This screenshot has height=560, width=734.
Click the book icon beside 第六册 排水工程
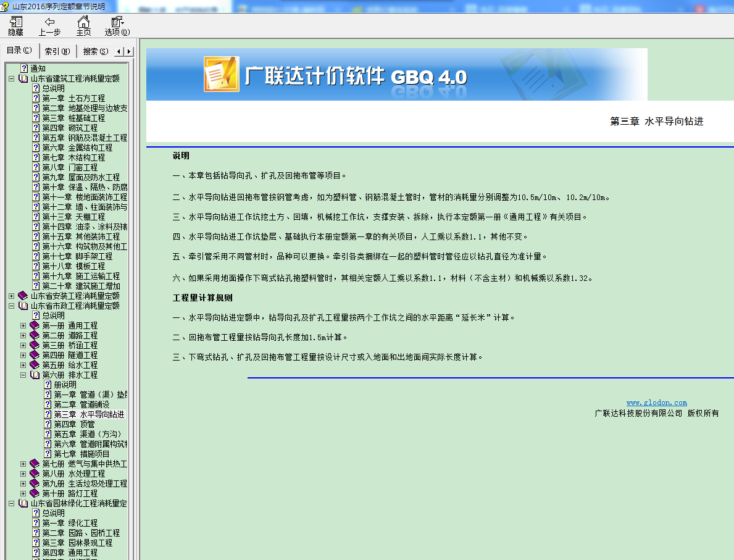click(x=35, y=375)
